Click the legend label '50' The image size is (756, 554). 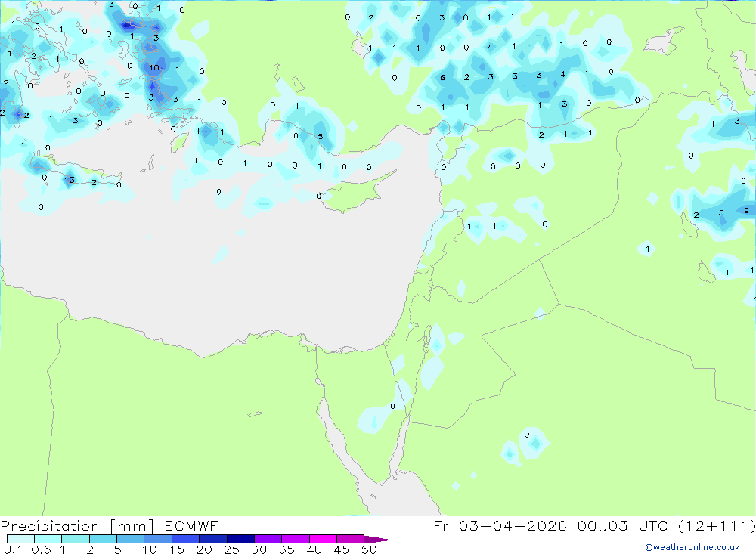coord(370,549)
